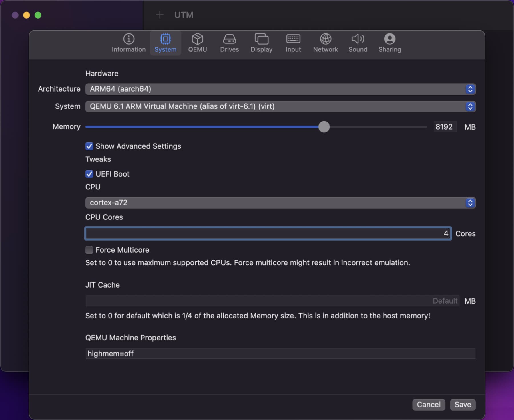Click the Memory slider handle
514x420 pixels.
[x=324, y=127]
